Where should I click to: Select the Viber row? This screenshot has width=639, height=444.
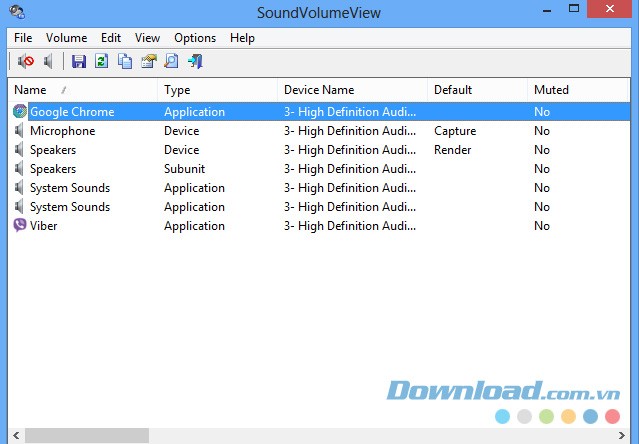pyautogui.click(x=319, y=226)
